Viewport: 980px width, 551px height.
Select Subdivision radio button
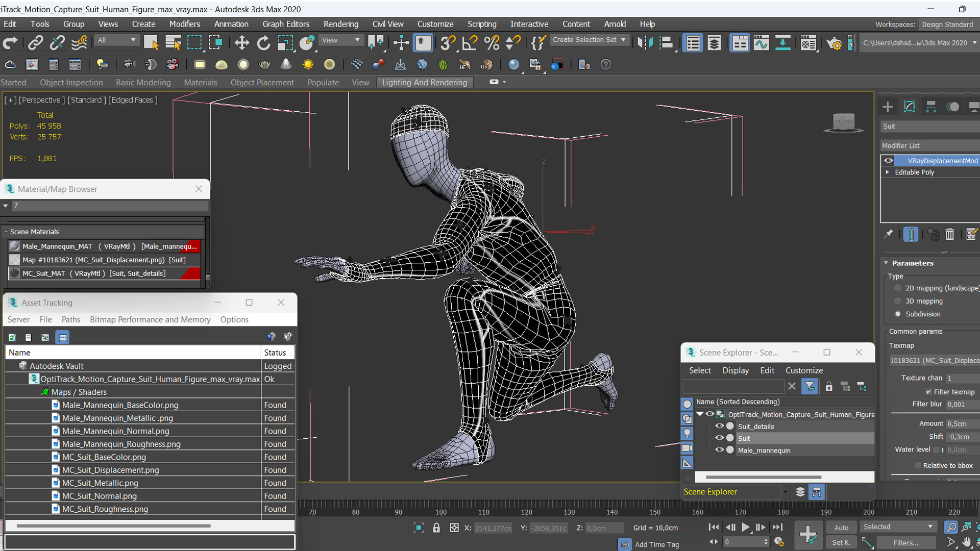click(898, 314)
